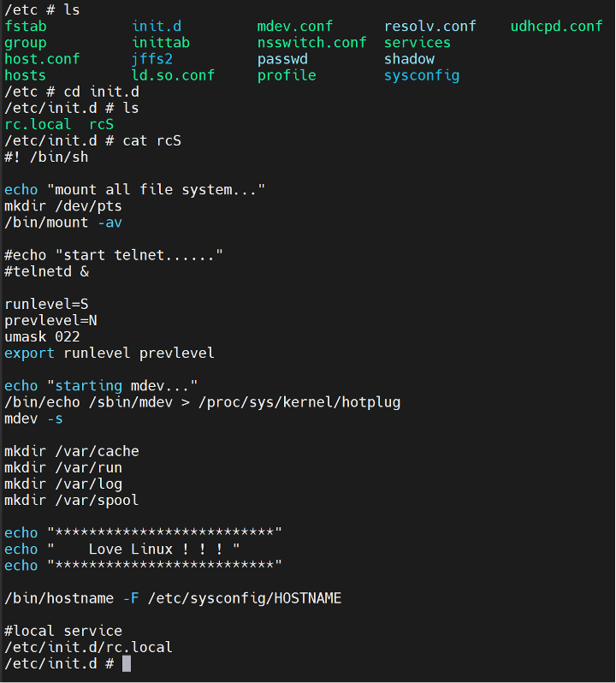Click the "export" keyword in the script
The image size is (616, 683).
pyautogui.click(x=29, y=353)
